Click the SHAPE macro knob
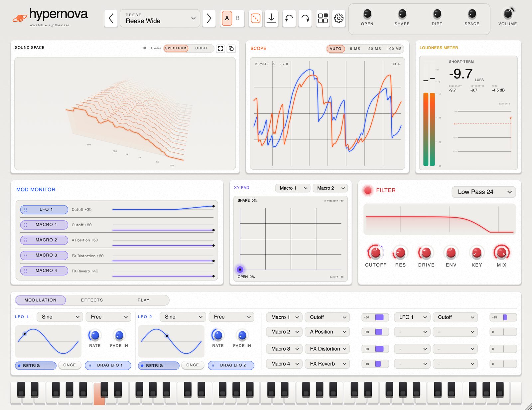Viewport: 532px width, 410px height. [x=402, y=14]
